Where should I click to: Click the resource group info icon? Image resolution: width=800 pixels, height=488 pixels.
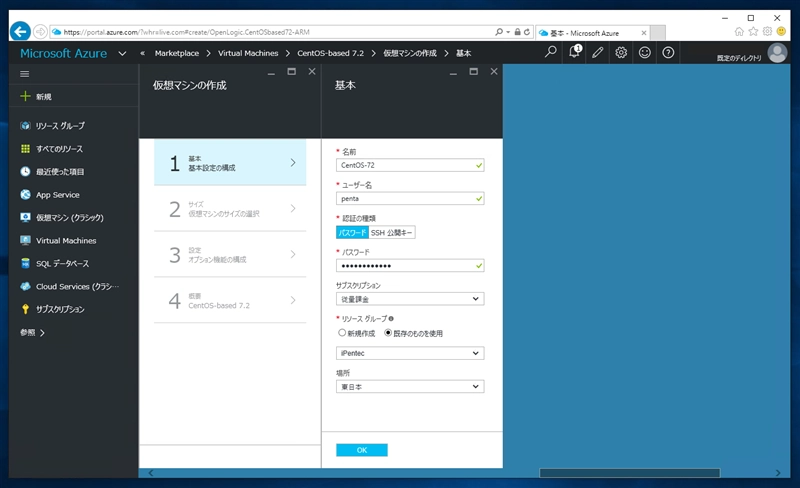pos(391,319)
